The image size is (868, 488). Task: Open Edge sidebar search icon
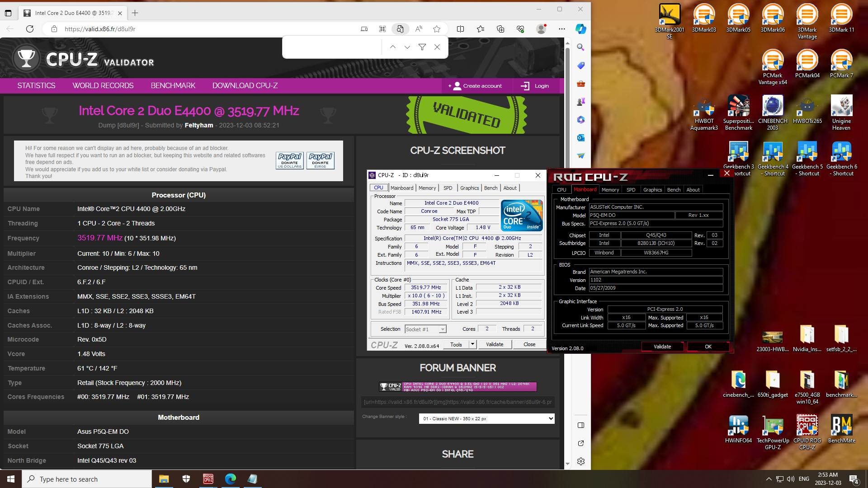point(580,47)
